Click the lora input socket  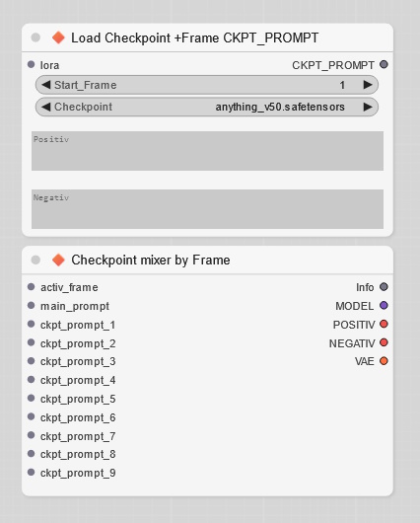(31, 64)
